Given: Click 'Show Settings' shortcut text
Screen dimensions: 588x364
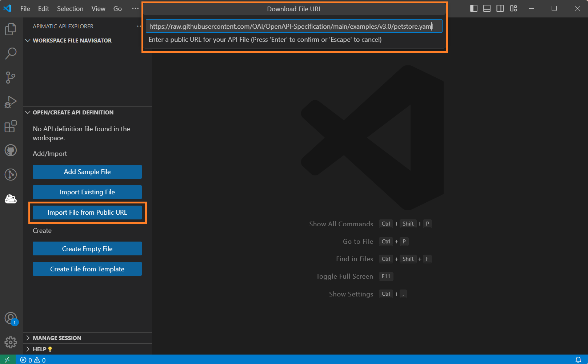Looking at the screenshot, I should click(351, 294).
